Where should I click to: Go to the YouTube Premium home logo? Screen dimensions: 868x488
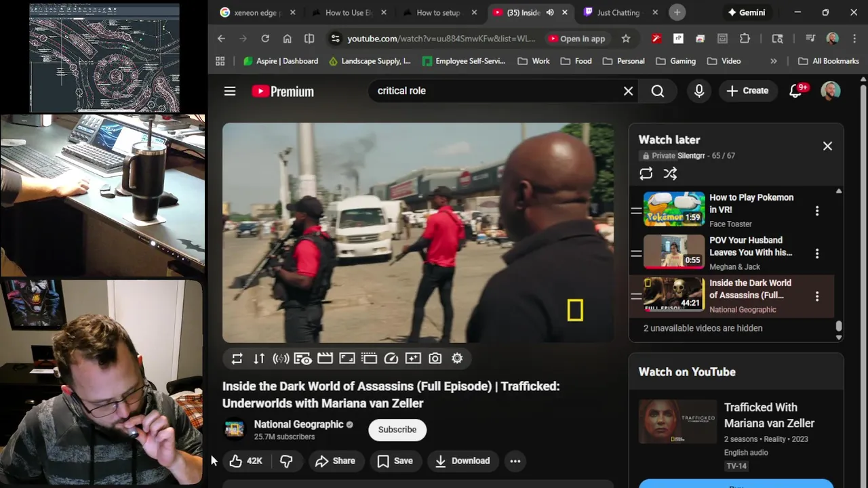click(282, 91)
